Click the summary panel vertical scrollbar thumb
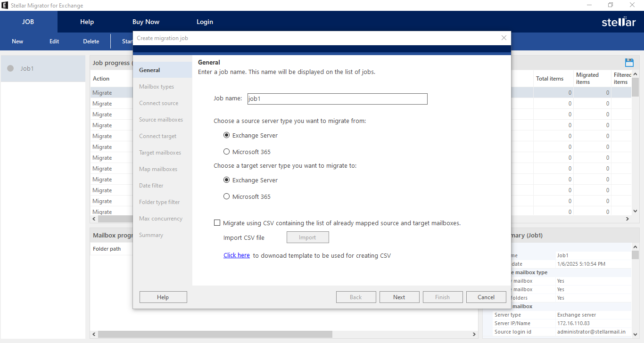644x343 pixels. 635,255
